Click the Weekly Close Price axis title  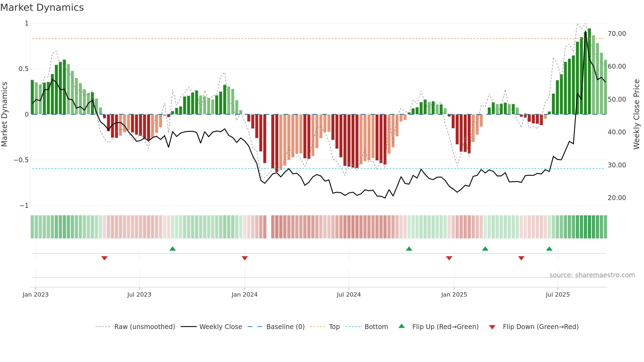pos(637,114)
